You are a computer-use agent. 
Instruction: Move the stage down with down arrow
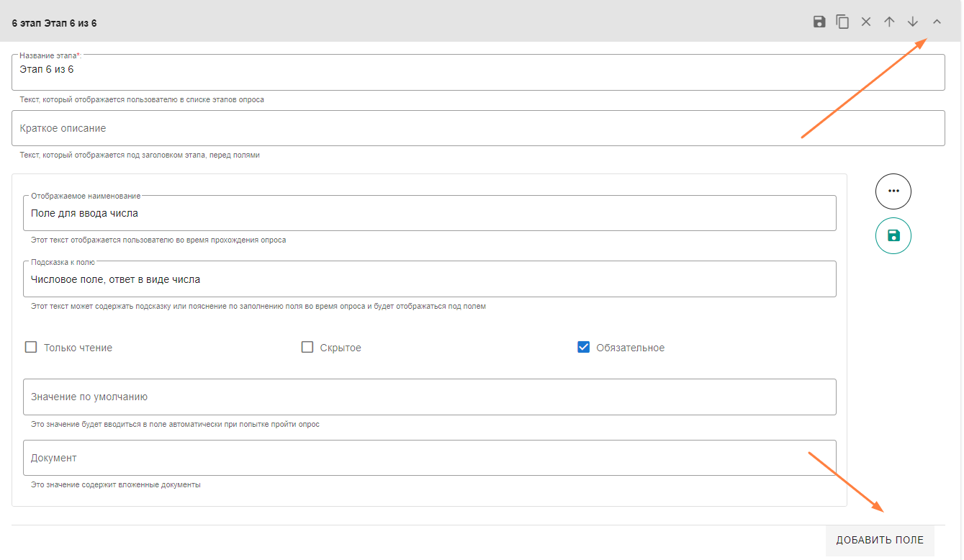click(x=913, y=22)
